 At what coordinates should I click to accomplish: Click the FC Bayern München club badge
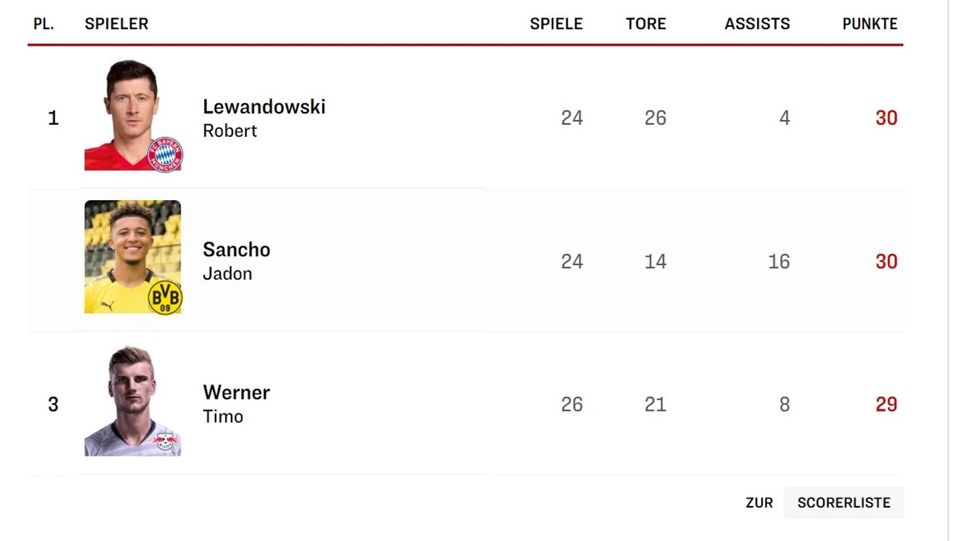tap(165, 155)
